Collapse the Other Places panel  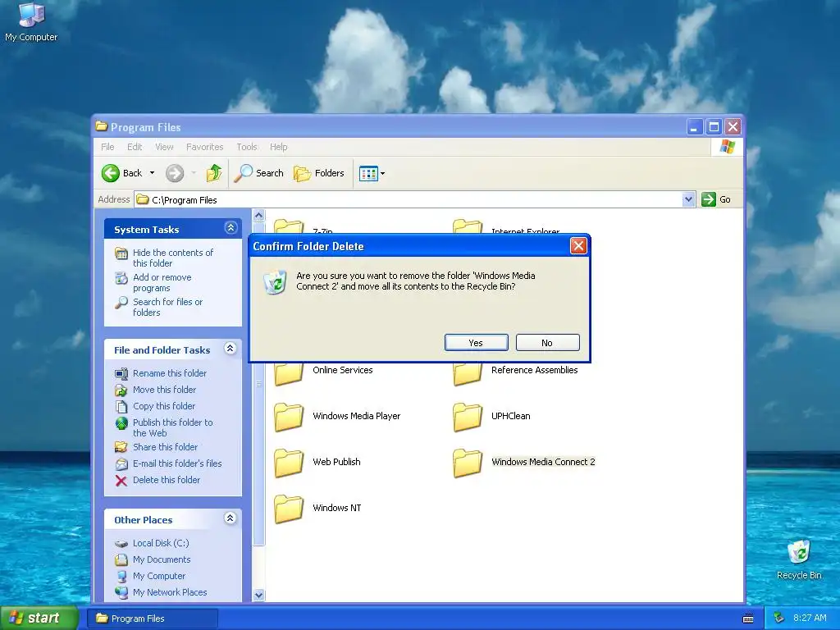tap(231, 518)
